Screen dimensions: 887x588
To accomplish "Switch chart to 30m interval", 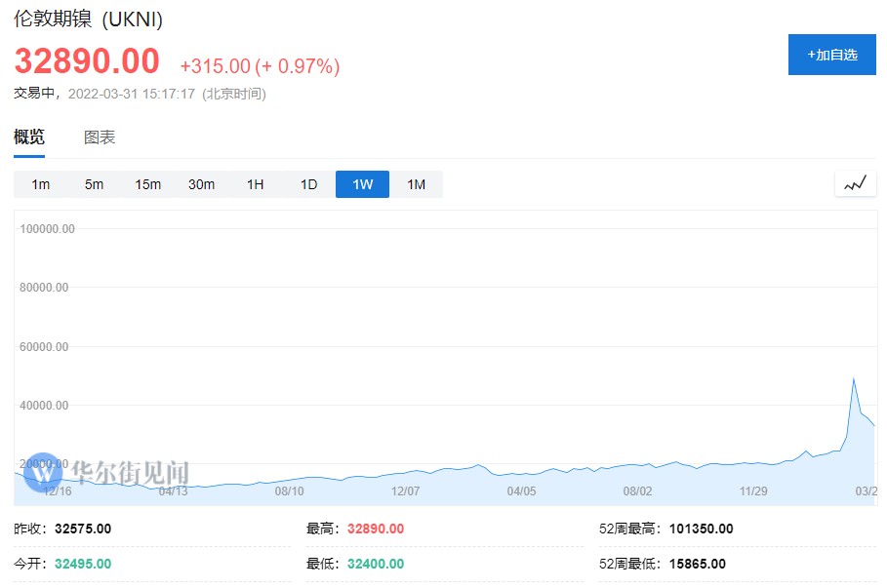I will coord(201,184).
